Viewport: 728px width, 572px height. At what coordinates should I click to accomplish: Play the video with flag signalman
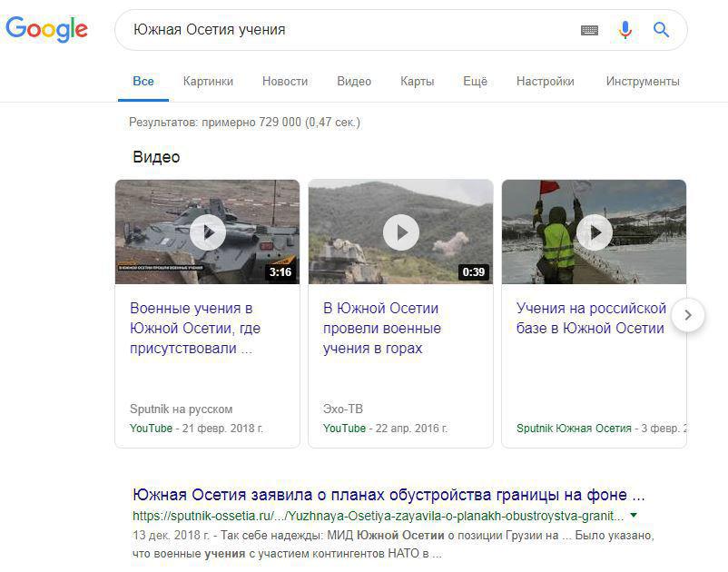click(x=595, y=232)
